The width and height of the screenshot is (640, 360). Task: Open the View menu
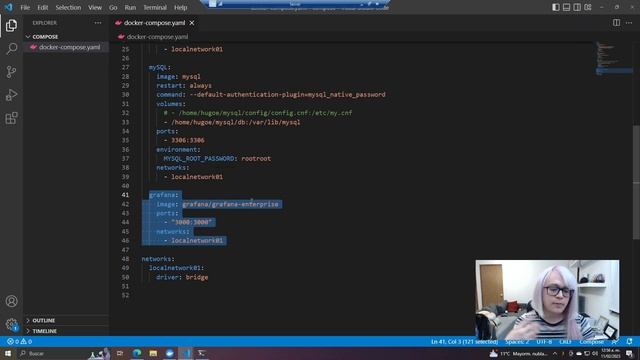click(x=95, y=7)
